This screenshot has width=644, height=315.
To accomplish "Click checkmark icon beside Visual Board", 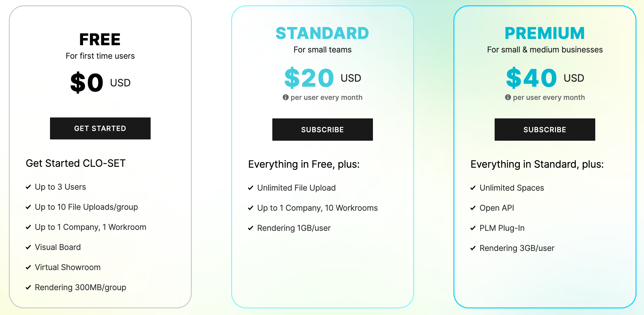I will click(x=28, y=247).
